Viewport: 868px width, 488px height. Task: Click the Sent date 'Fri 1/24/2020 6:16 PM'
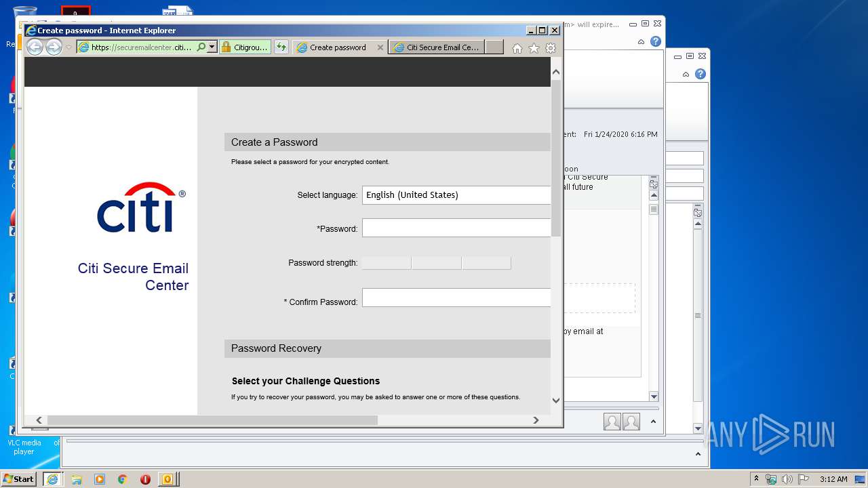pyautogui.click(x=620, y=134)
